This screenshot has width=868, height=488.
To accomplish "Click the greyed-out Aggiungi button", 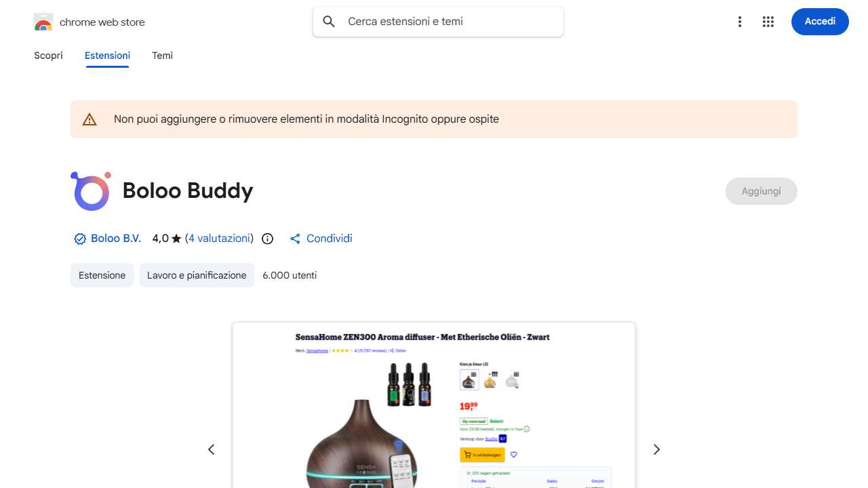I will [761, 191].
